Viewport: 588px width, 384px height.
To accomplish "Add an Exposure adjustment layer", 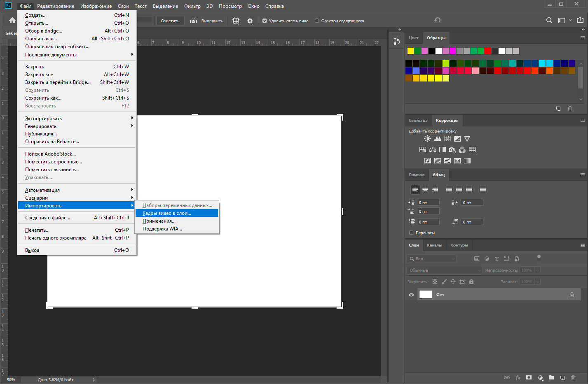I will click(457, 139).
